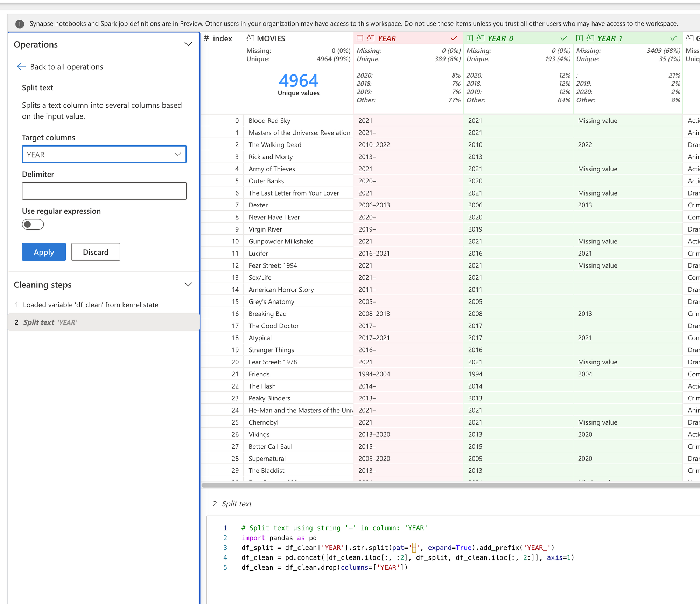The image size is (700, 604).
Task: Click the hash icon of the index column
Action: (x=206, y=38)
